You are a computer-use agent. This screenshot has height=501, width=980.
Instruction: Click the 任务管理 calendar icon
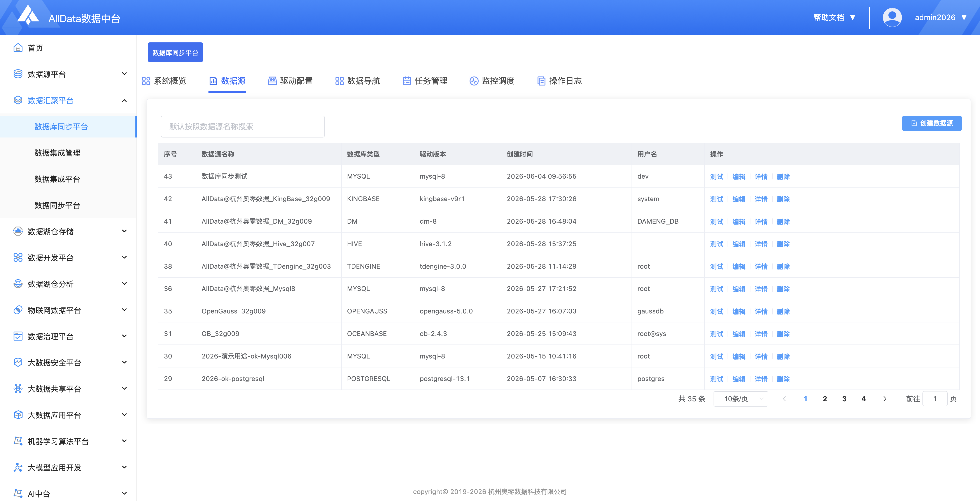pos(407,81)
